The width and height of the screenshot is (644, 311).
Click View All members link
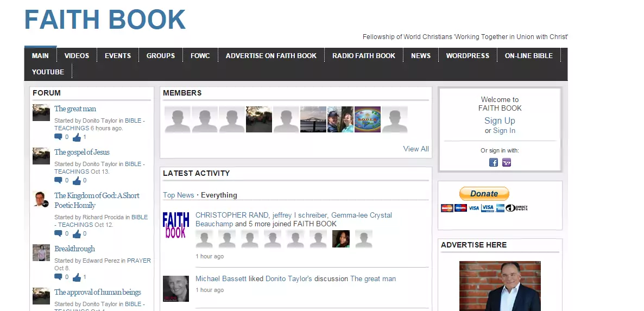pyautogui.click(x=415, y=149)
